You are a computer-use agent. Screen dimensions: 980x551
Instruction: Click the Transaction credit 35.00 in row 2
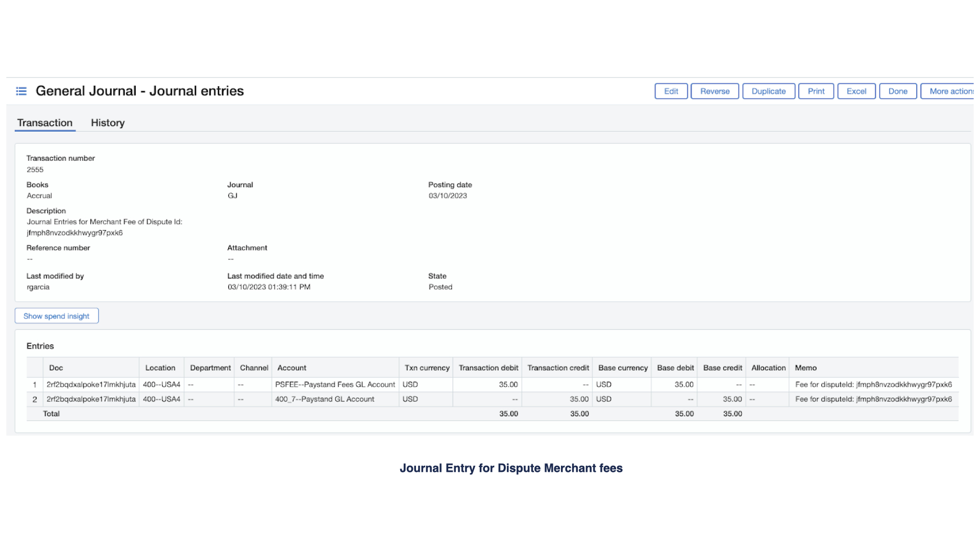579,399
